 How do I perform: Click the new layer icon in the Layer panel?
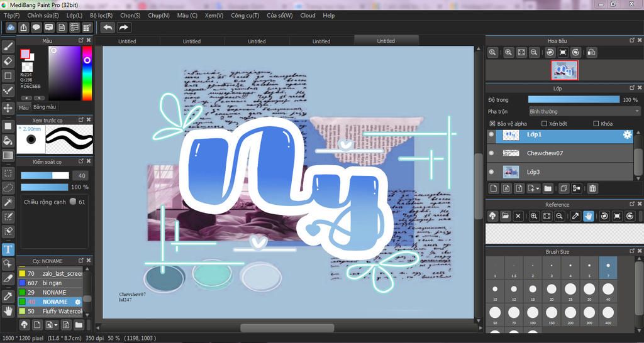(x=494, y=188)
